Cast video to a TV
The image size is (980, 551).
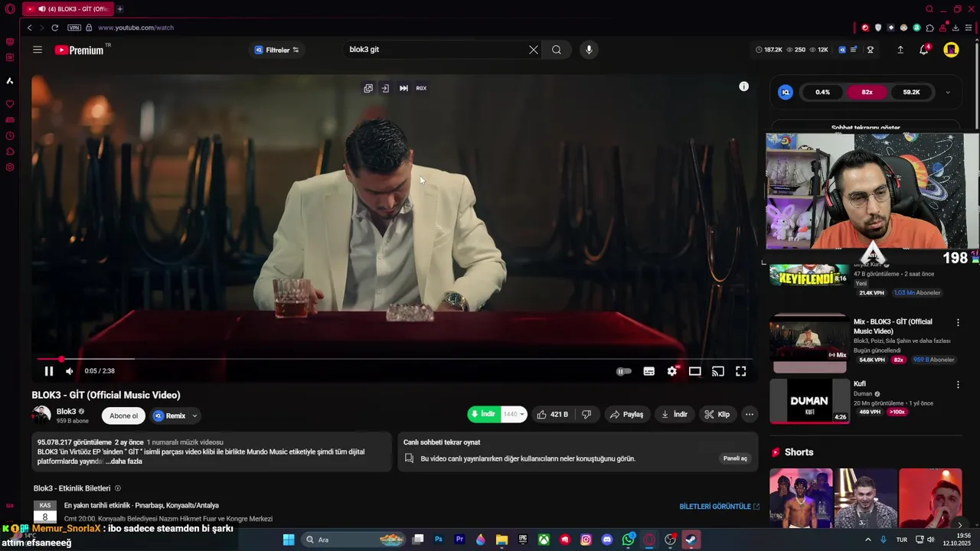(717, 371)
